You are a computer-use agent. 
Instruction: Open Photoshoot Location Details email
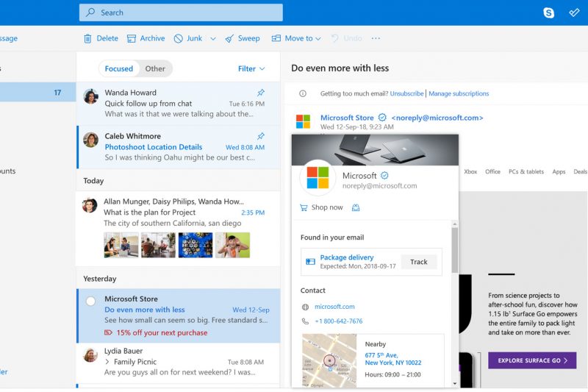179,147
